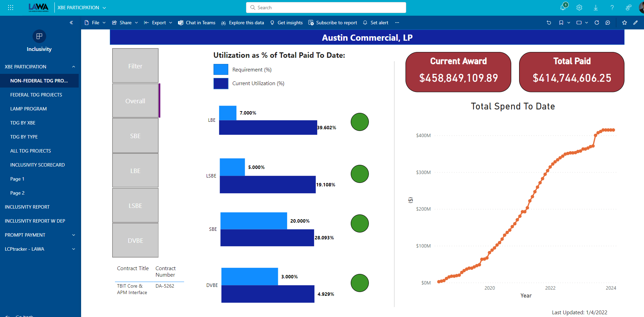Click the Requirement (%) legend color swatch
The height and width of the screenshot is (317, 644).
[x=221, y=69]
